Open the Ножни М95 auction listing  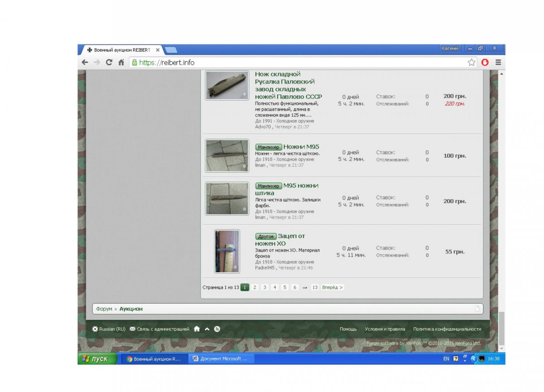(x=301, y=147)
